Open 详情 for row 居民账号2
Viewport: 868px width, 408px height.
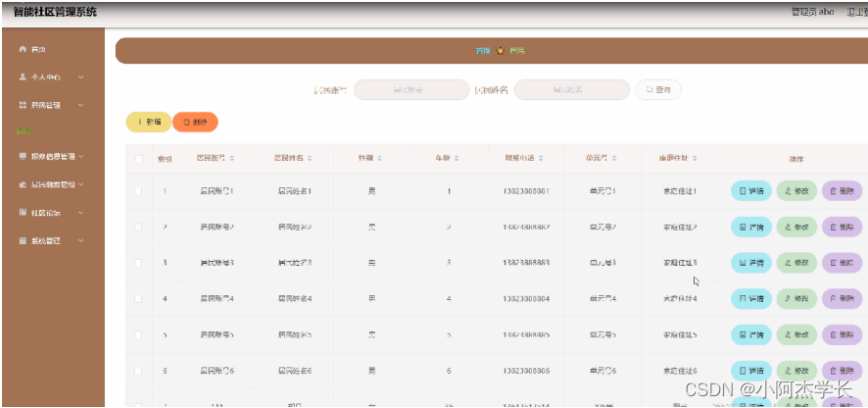point(751,227)
